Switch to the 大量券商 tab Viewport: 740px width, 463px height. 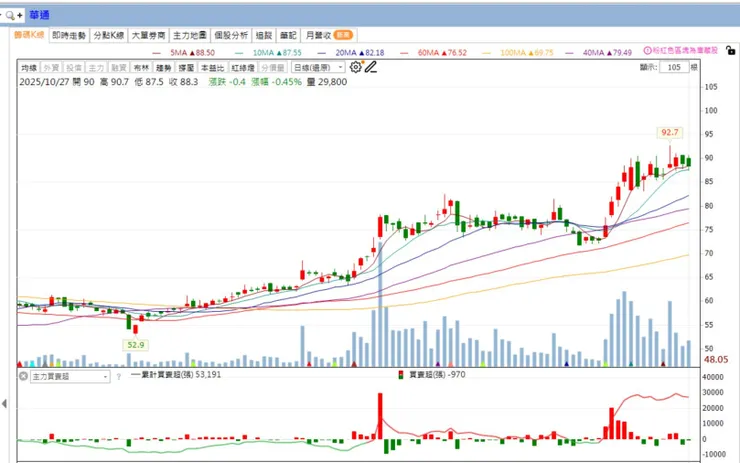(148, 35)
